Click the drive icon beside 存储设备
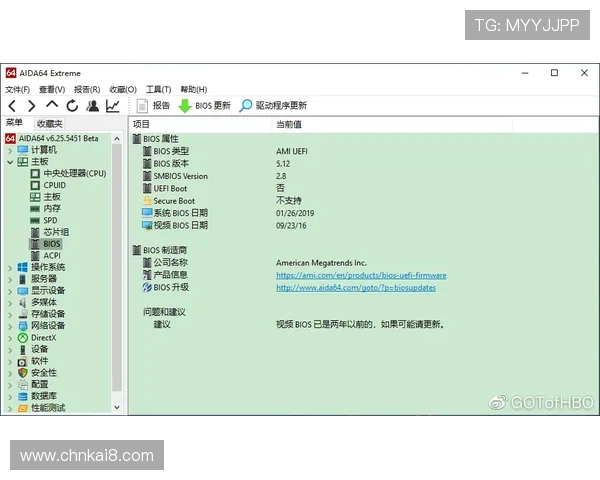The image size is (600, 480). coord(23,314)
